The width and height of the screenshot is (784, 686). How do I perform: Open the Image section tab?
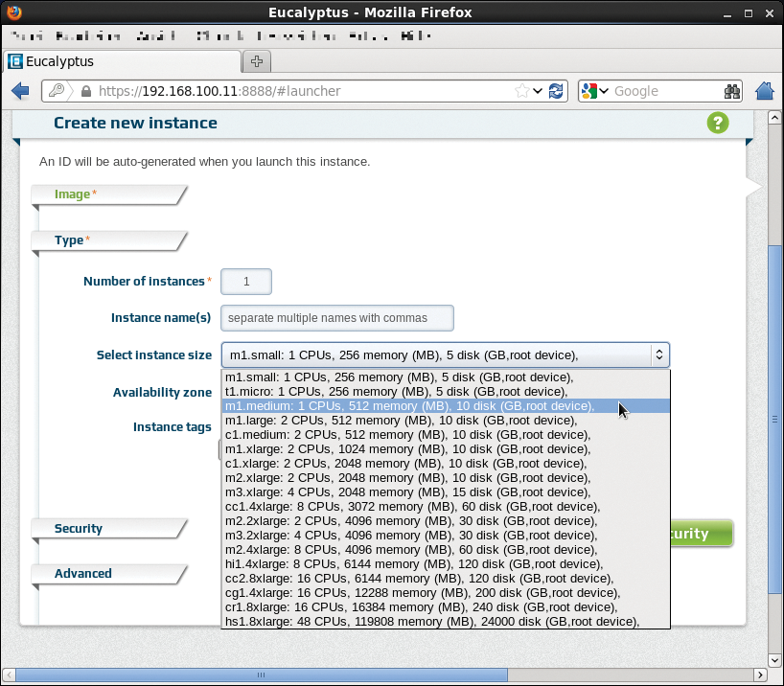tap(73, 194)
